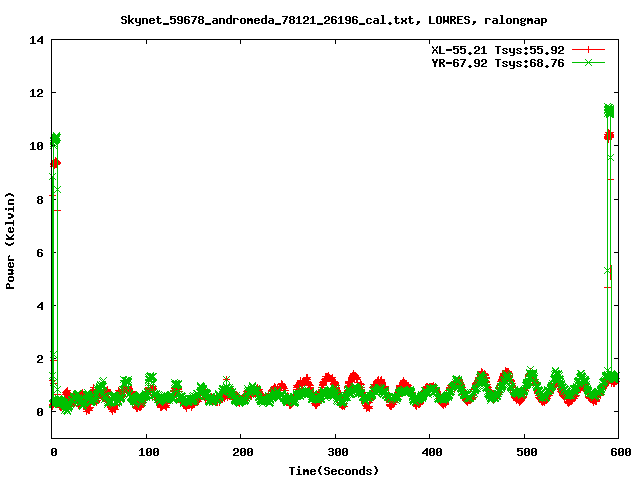
Task: Click the legend entry XL-55.21 Tsys:55.92
Action: [x=498, y=50]
